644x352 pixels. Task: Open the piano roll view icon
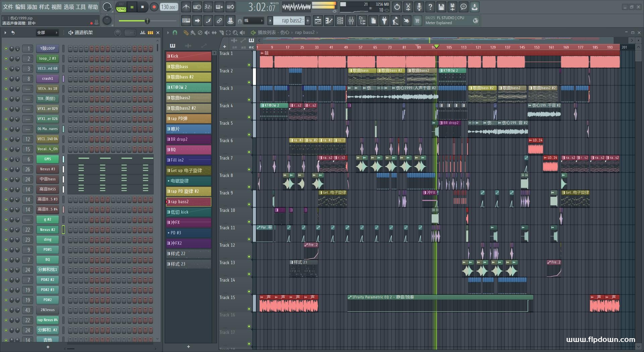329,21
